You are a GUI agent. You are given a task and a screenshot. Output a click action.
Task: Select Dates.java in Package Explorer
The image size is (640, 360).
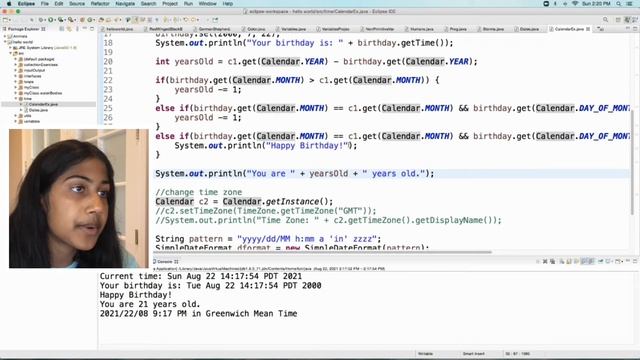38,110
